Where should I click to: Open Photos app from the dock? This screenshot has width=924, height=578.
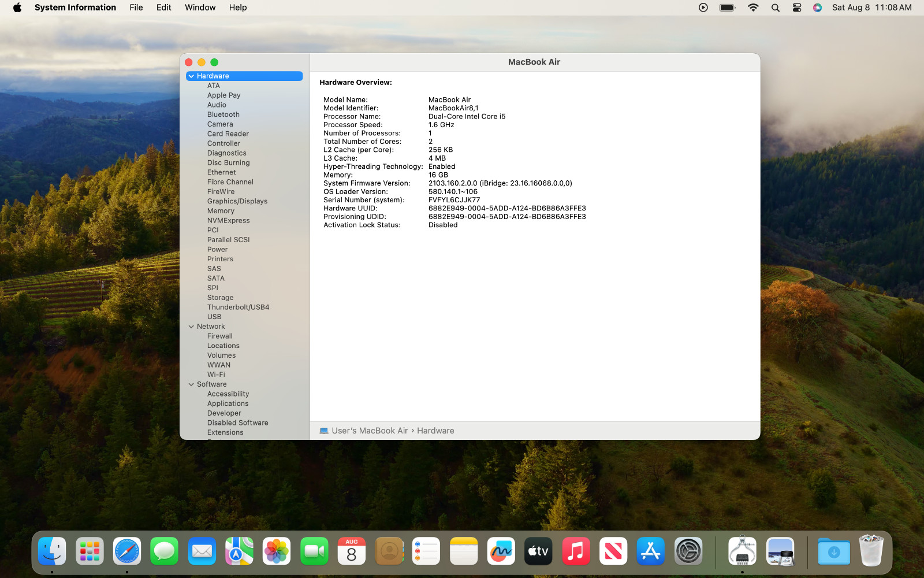277,551
